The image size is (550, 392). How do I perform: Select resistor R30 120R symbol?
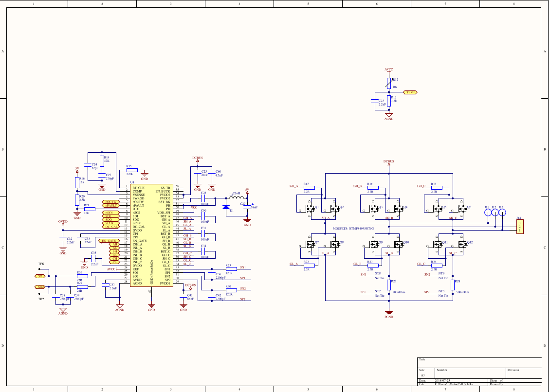click(231, 290)
